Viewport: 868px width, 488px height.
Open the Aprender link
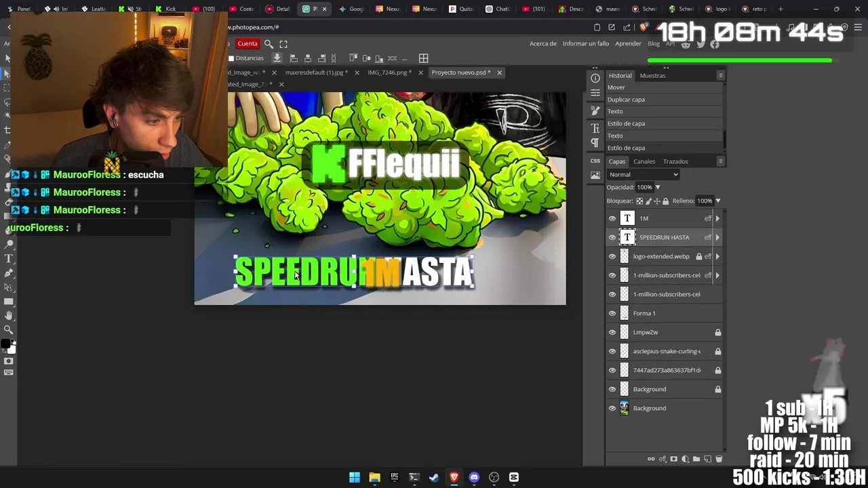628,44
